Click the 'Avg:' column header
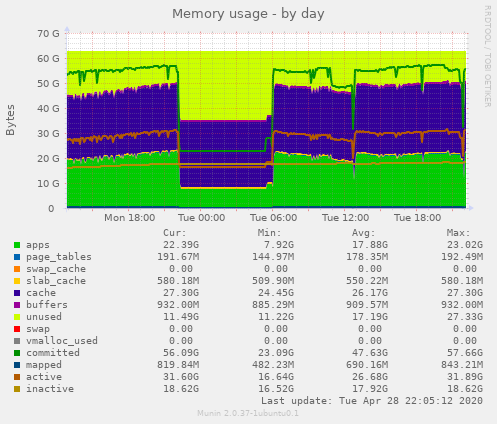This screenshot has height=424, width=497. pyautogui.click(x=364, y=233)
